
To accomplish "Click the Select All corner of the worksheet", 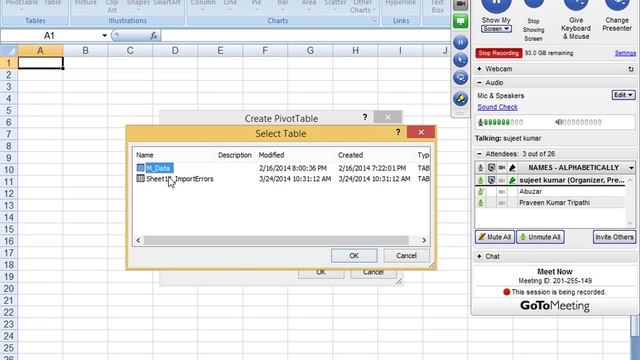I will [9, 51].
